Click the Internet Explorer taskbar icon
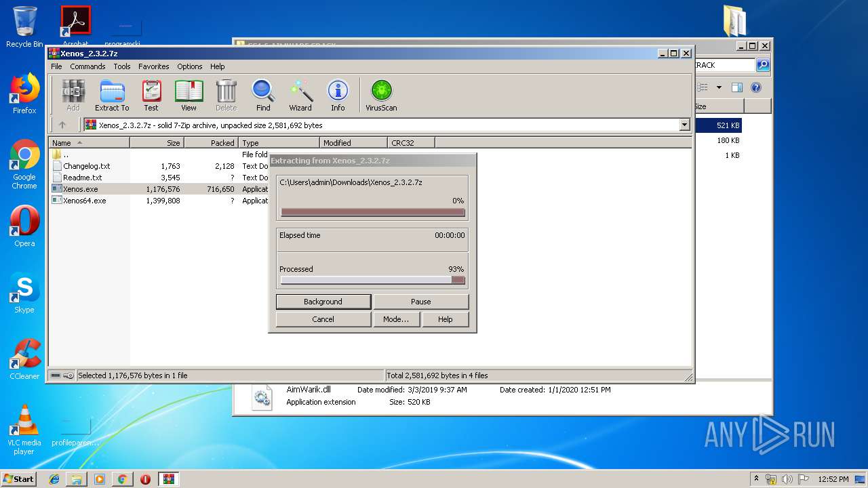This screenshot has height=488, width=868. coord(54,479)
